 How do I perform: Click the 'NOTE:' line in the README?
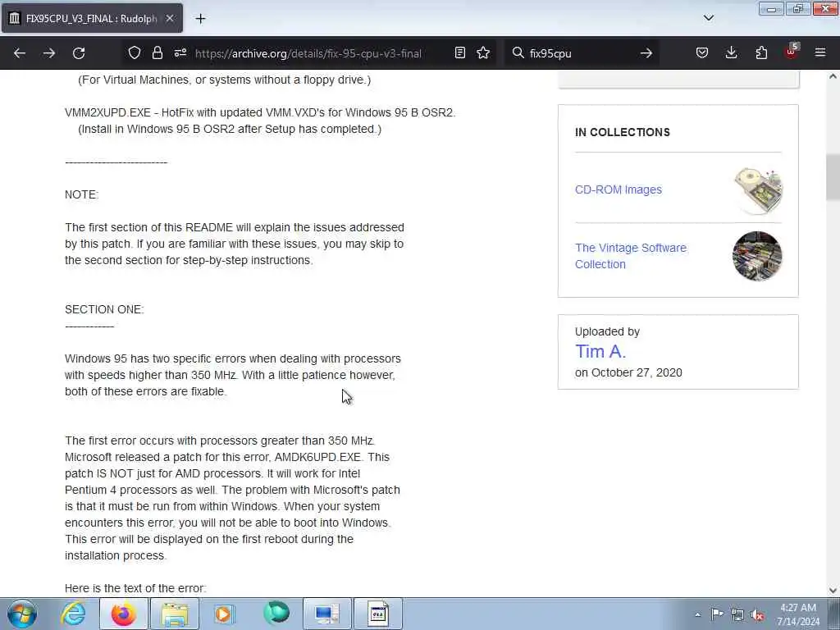click(82, 195)
